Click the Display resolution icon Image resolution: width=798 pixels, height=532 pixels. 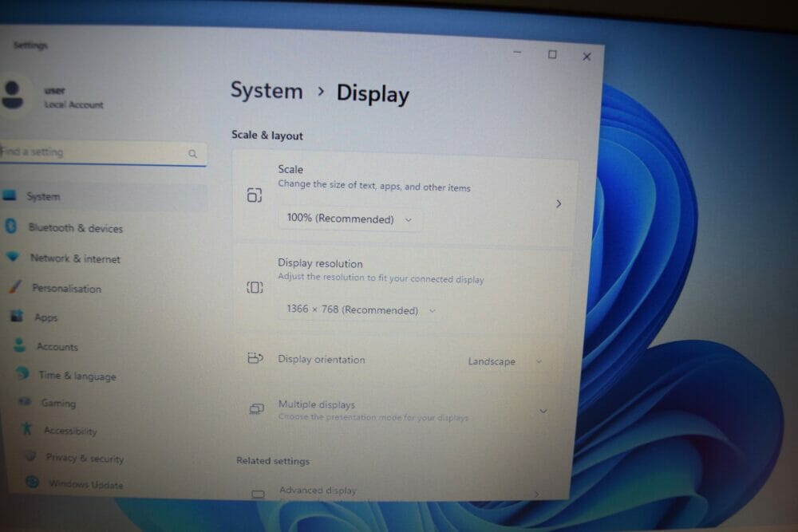coord(255,287)
